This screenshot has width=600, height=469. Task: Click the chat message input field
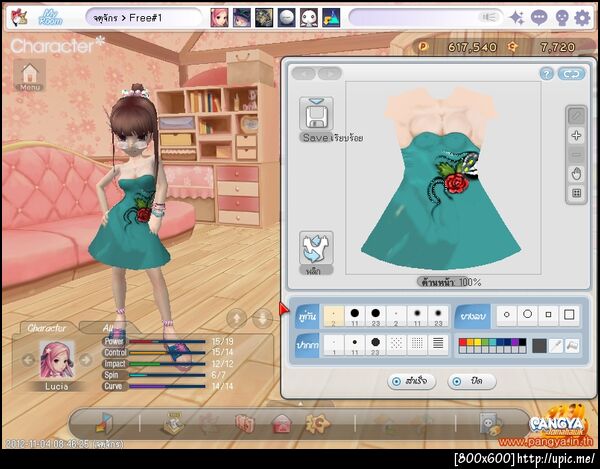(x=426, y=18)
